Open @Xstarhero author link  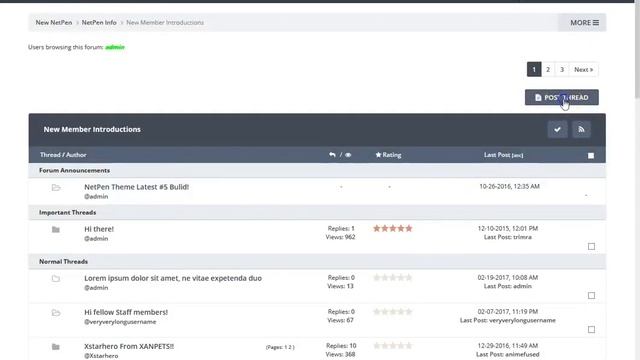(x=101, y=356)
